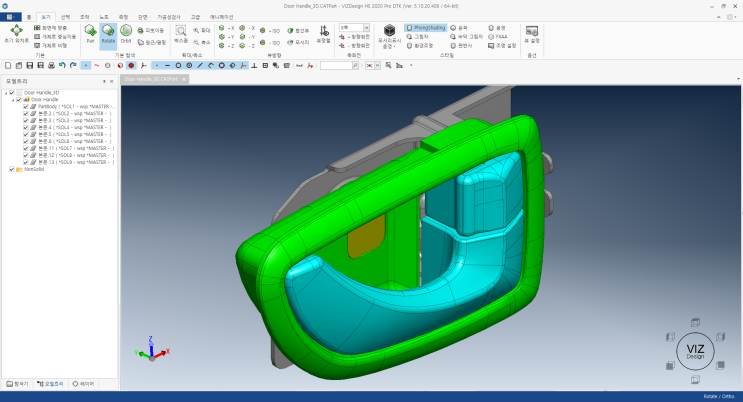The height and width of the screenshot is (402, 743).
Task: Click the search magnifier button
Action: (355, 65)
